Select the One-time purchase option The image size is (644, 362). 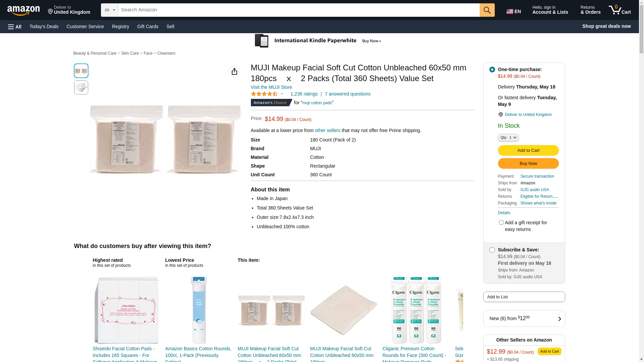pyautogui.click(x=492, y=70)
